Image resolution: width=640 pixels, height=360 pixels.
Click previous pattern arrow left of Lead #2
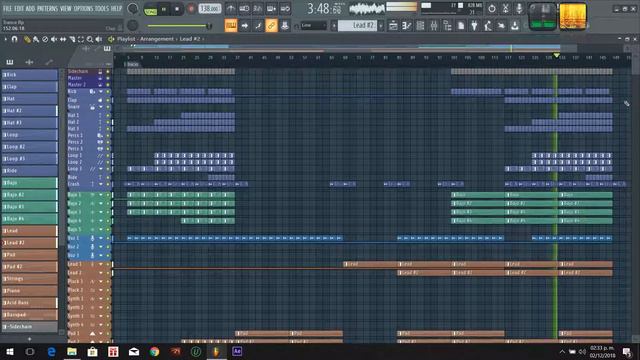tap(334, 26)
